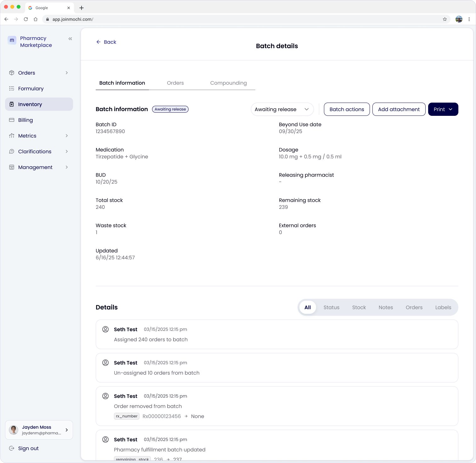Click the Pharmacy Marketplace title

36,42
